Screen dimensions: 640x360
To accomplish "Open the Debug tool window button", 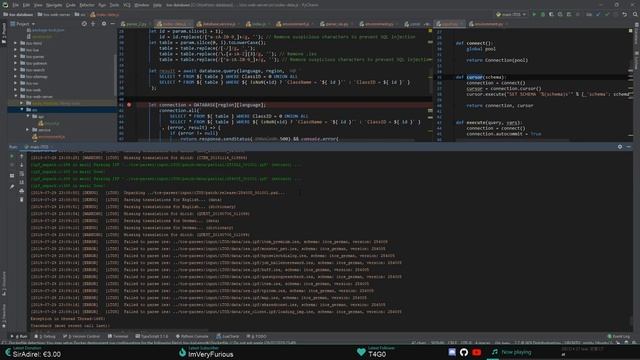I will point(45,336).
